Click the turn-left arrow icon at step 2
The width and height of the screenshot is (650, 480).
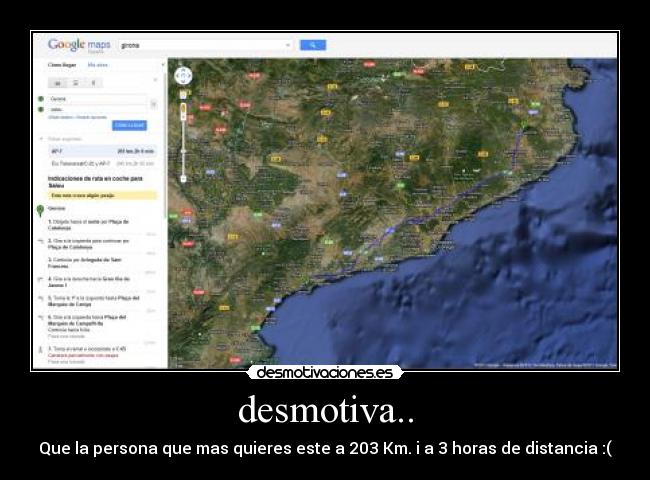click(x=41, y=241)
